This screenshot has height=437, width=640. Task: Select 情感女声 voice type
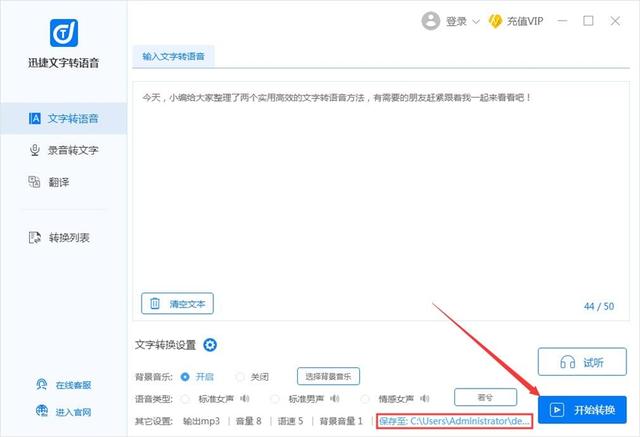(365, 399)
